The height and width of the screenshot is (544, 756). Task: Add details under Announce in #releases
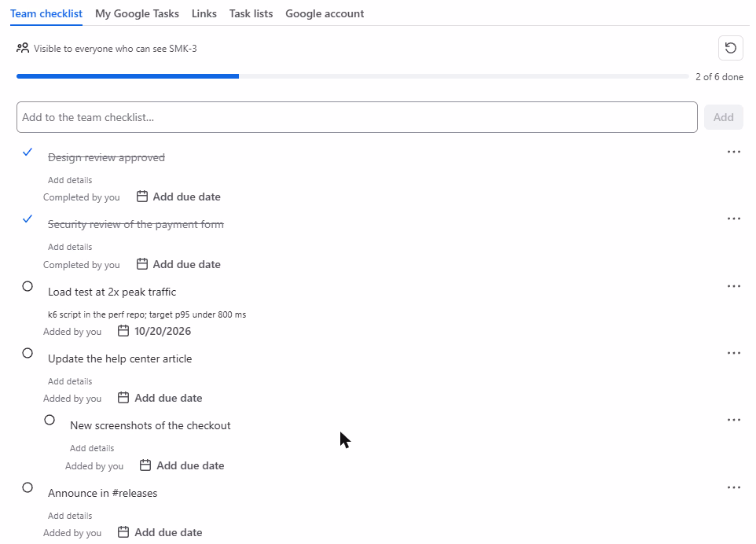point(70,516)
